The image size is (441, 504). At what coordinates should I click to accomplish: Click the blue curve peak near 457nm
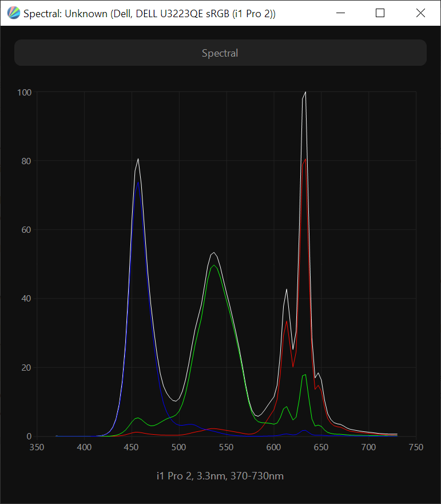(x=138, y=183)
